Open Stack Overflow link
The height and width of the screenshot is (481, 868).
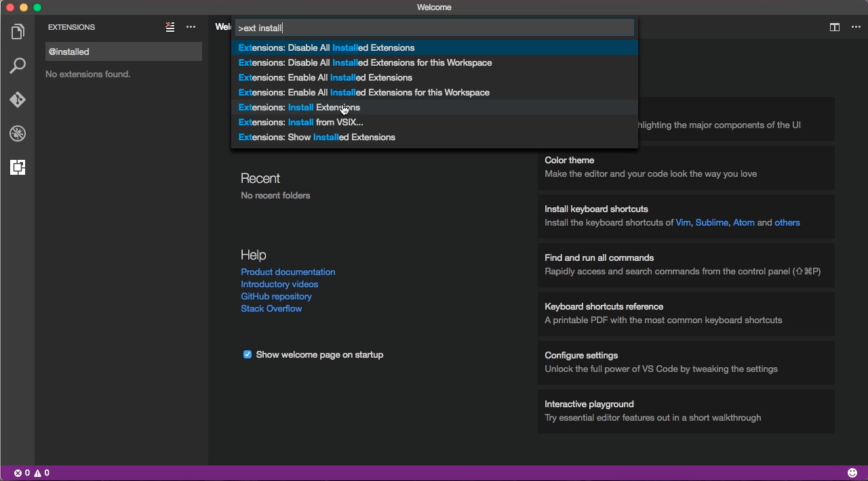pos(271,308)
